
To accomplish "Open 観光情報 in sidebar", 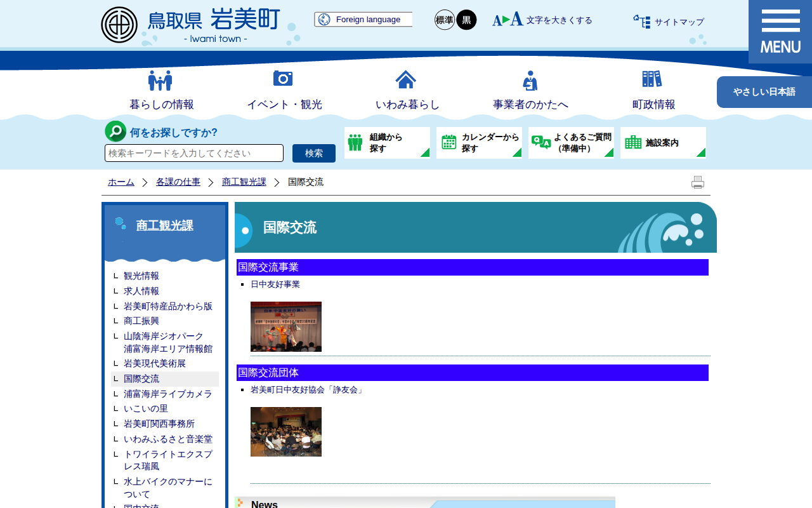I will (141, 276).
